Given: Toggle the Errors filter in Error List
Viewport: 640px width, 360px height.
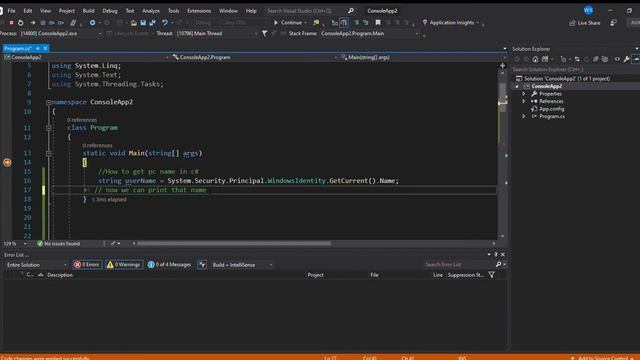Looking at the screenshot, I should pyautogui.click(x=87, y=264).
